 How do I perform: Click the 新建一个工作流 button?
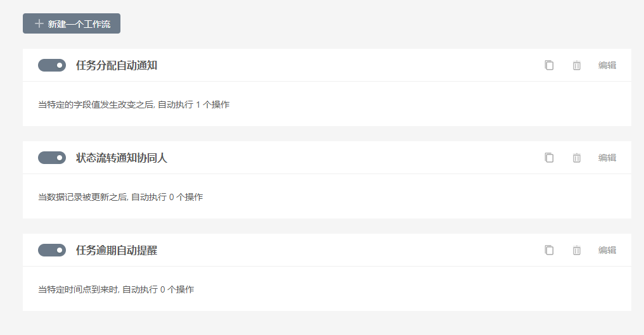pyautogui.click(x=72, y=23)
